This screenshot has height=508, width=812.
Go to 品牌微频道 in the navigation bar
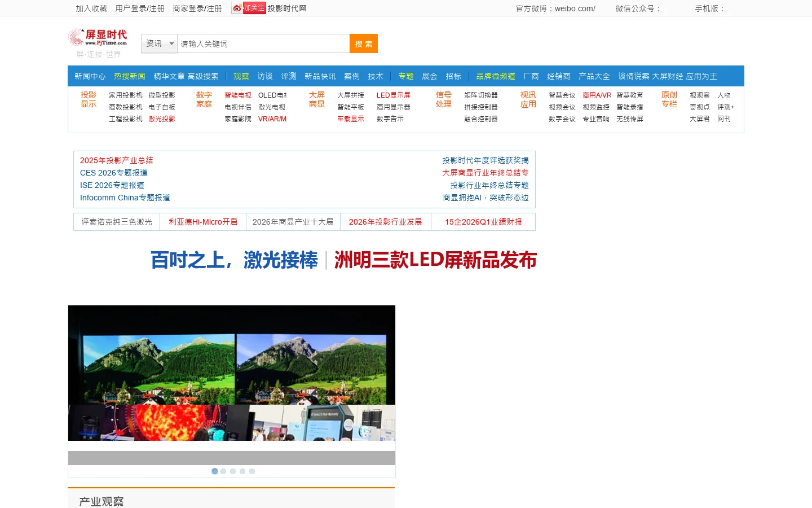(496, 76)
